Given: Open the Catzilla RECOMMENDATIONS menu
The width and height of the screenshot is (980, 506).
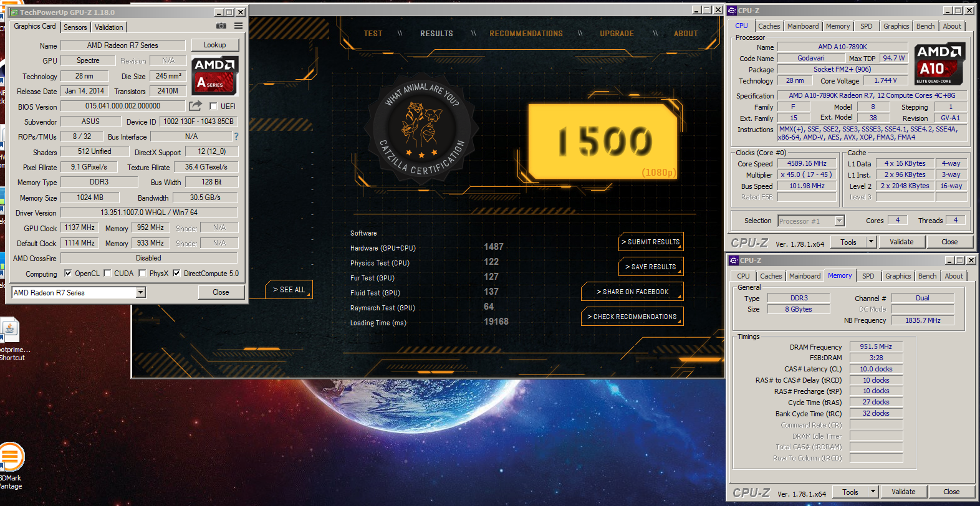Looking at the screenshot, I should (x=526, y=34).
